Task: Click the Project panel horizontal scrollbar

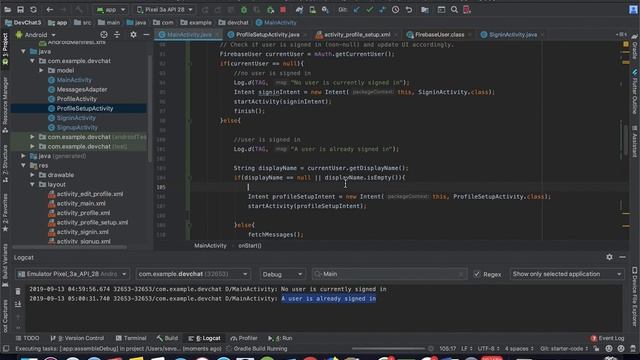Action: click(x=69, y=247)
